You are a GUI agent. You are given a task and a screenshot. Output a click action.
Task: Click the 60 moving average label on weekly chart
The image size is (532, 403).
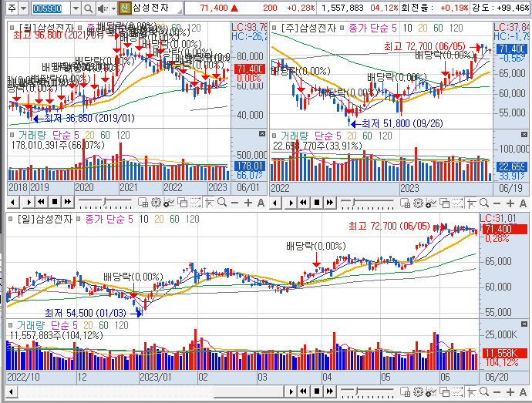(x=439, y=28)
